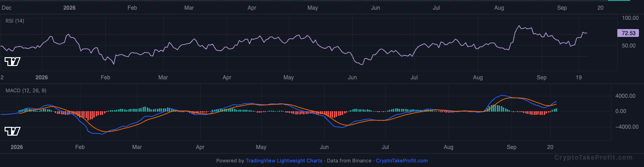Click Dec on the top time axis
Screen dimensions: 644x167
7,8
